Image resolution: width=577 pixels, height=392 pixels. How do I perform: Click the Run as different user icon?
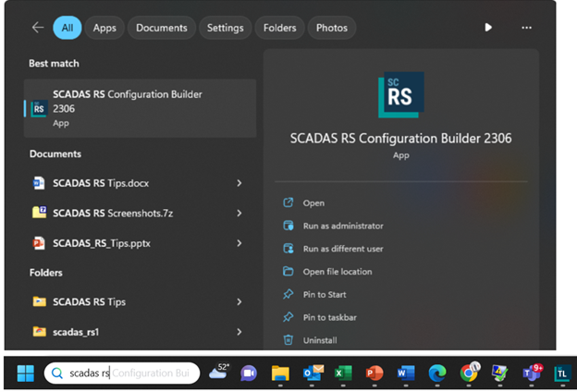pyautogui.click(x=288, y=249)
